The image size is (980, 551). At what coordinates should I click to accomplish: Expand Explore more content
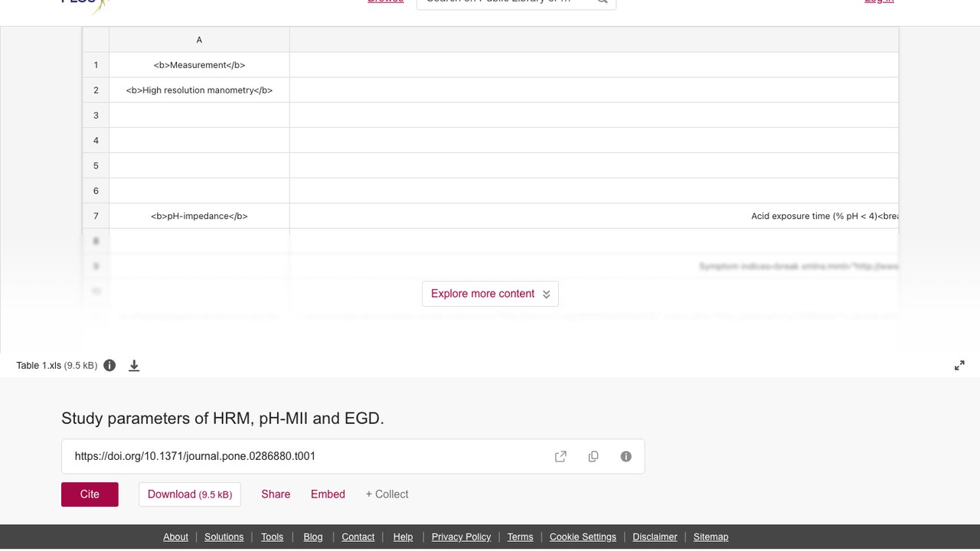pos(490,294)
